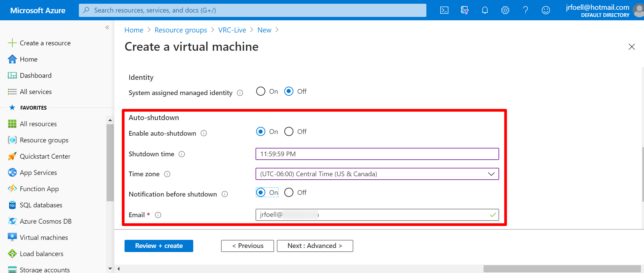This screenshot has width=644, height=273.
Task: Click the SQL databases icon
Action: pyautogui.click(x=12, y=205)
